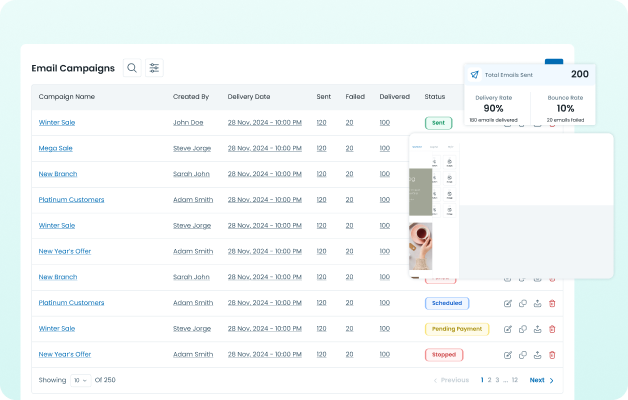Delete the Stopped New Year's Offer campaign

(552, 355)
